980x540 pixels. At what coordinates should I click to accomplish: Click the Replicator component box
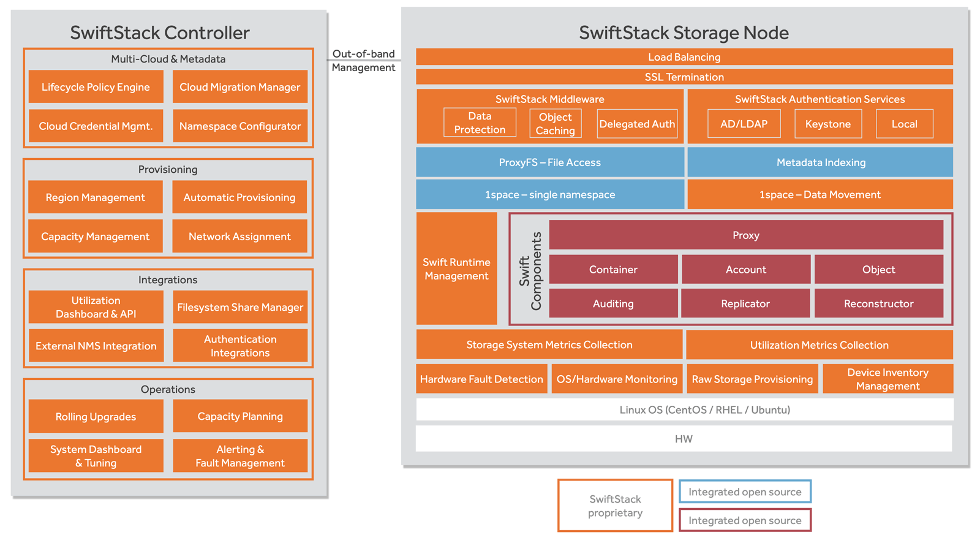(x=746, y=303)
